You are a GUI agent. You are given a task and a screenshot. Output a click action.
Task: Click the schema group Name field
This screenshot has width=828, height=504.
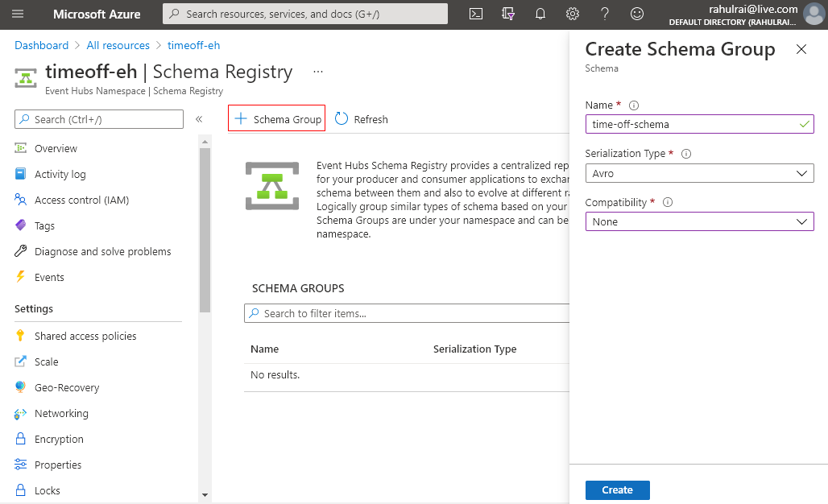point(691,124)
